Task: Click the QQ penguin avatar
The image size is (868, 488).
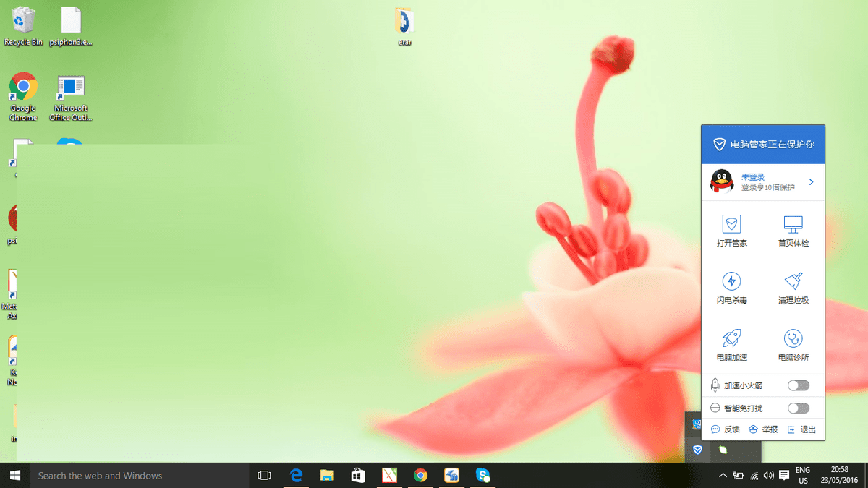Action: [721, 181]
